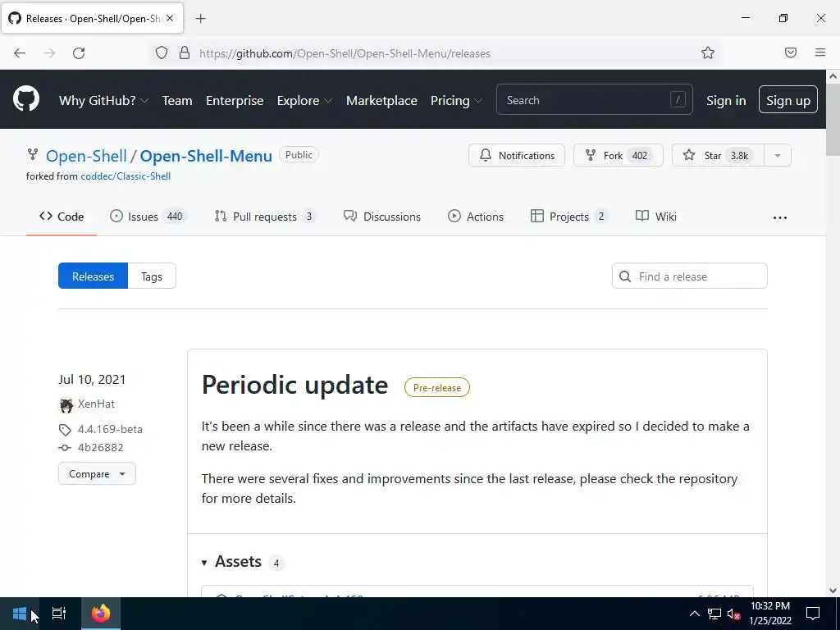Open the Enterprise page
840x630 pixels.
pos(235,101)
